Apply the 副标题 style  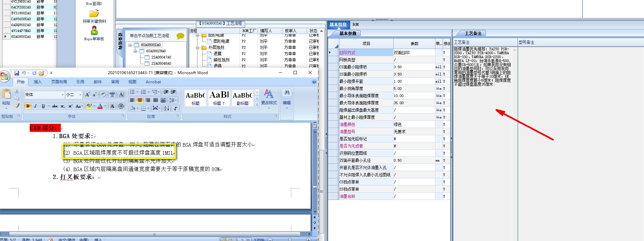click(242, 98)
